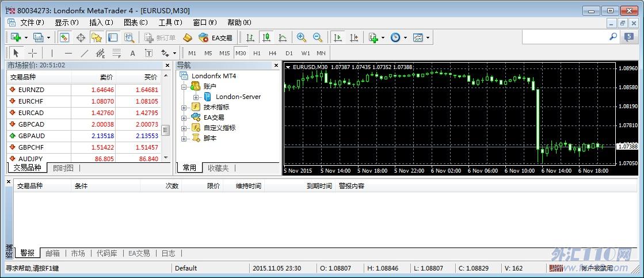This screenshot has height=278, width=644.
Task: Close the Navigator panel
Action: click(x=276, y=65)
